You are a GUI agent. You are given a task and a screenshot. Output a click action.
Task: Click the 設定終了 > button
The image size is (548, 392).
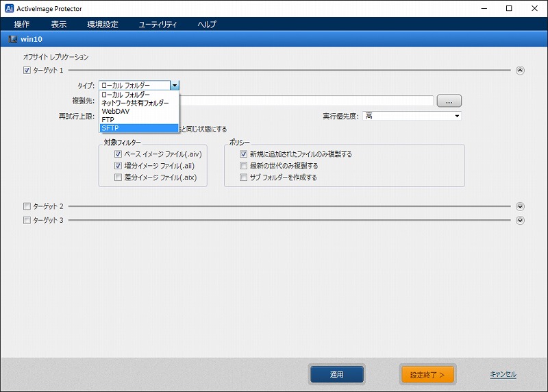coord(427,374)
